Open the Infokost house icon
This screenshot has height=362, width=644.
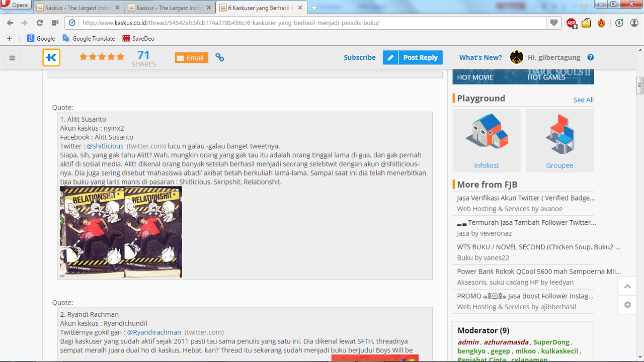487,132
